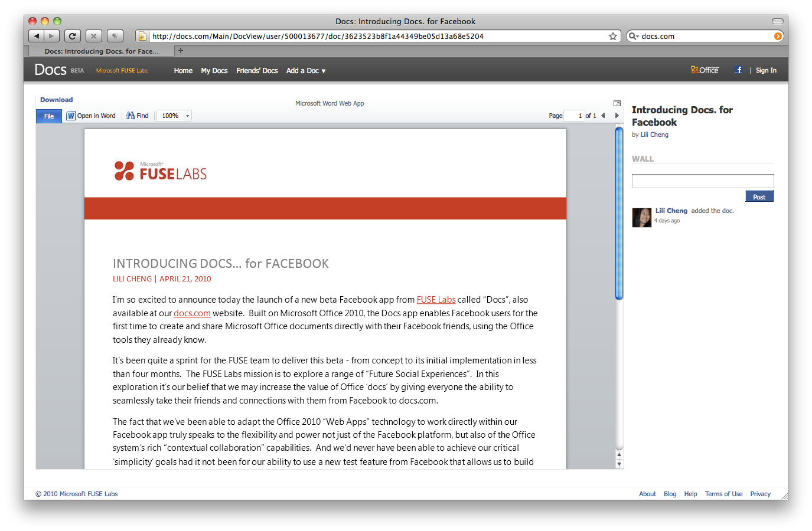This screenshot has height=531, width=812.
Task: Click the Office logo in the header
Action: pyautogui.click(x=705, y=70)
